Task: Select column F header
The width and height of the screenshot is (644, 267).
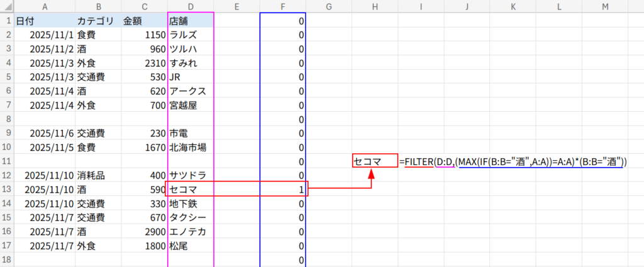Action: [282, 6]
